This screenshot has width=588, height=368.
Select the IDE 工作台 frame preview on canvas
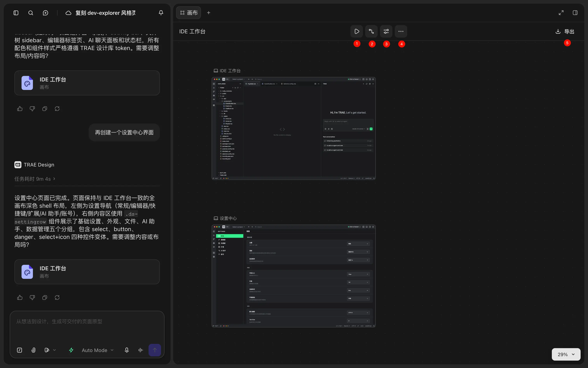(294, 129)
